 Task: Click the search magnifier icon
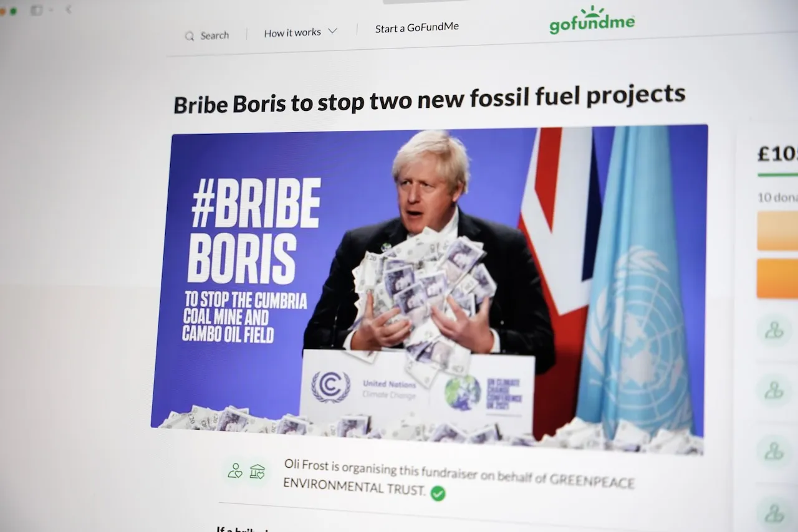click(190, 36)
